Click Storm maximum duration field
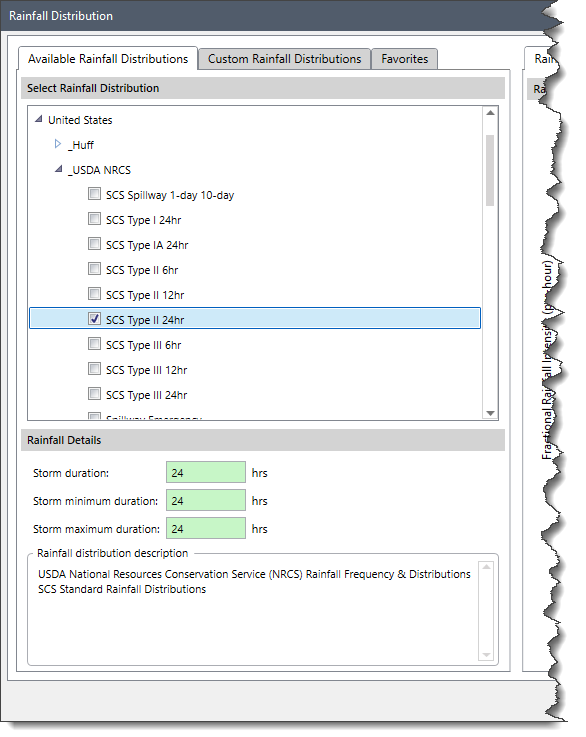 [x=206, y=529]
